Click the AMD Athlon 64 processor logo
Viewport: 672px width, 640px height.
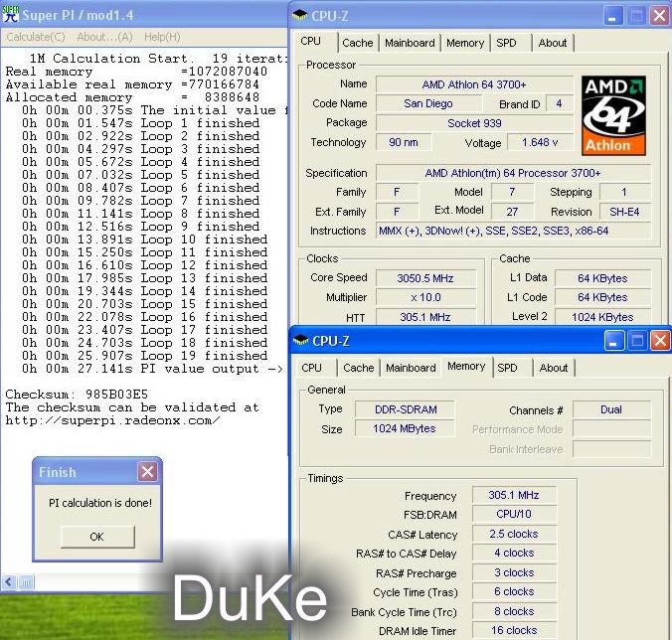tap(613, 115)
